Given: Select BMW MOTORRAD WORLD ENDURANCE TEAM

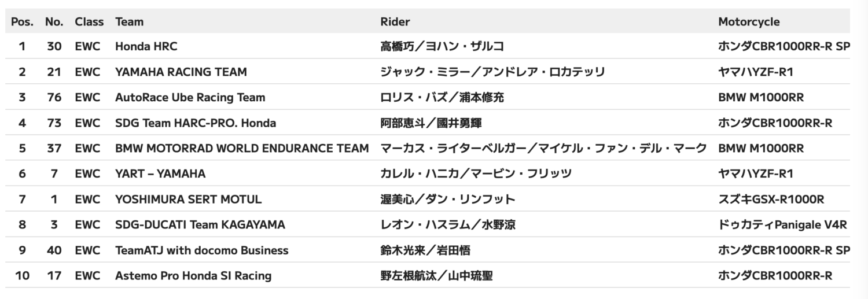Looking at the screenshot, I should (x=242, y=148).
